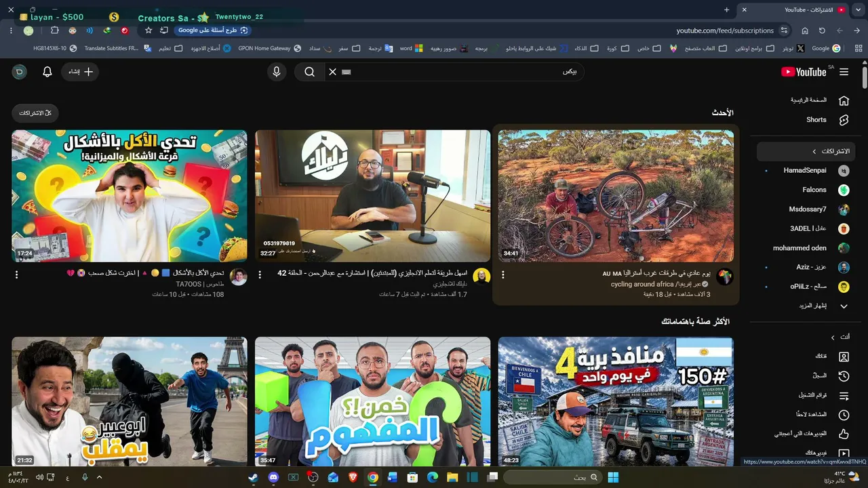868x488 pixels.
Task: Open the mohammed oden channel
Action: pyautogui.click(x=806, y=248)
